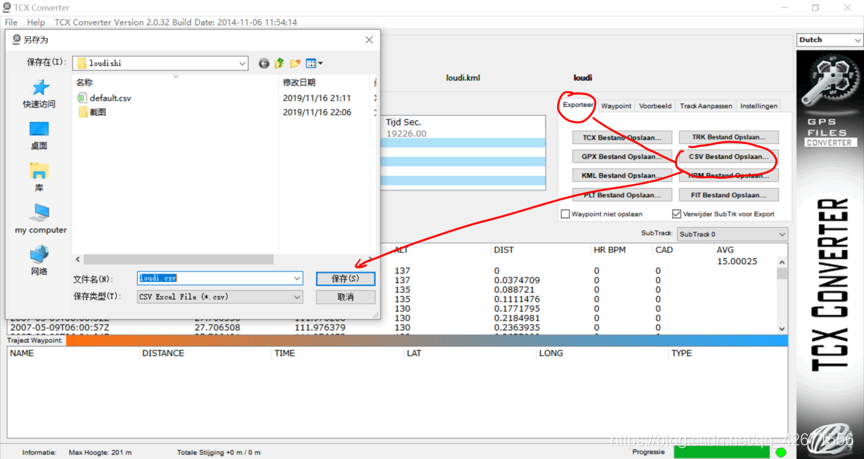Screen dimensions: 864x459
Task: Click the HR BPM column header
Action: [609, 250]
